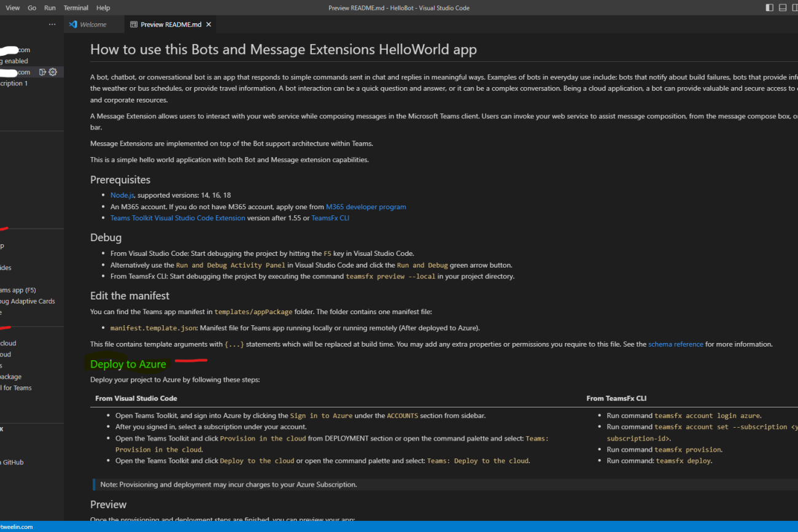Toggle bottom panel layout icon
Viewport: 798px width, 532px height.
(783, 8)
